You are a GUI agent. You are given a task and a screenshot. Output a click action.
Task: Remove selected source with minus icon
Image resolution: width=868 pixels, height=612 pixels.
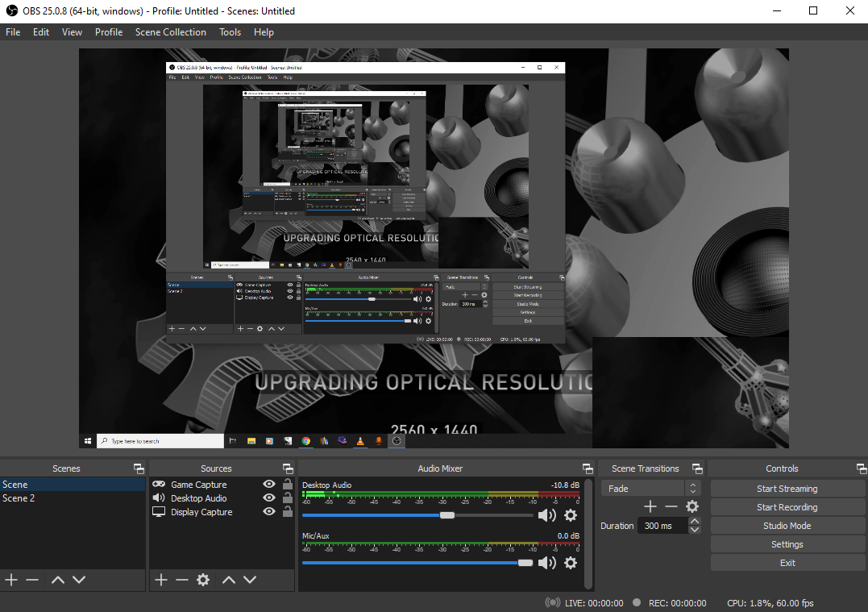pyautogui.click(x=182, y=580)
